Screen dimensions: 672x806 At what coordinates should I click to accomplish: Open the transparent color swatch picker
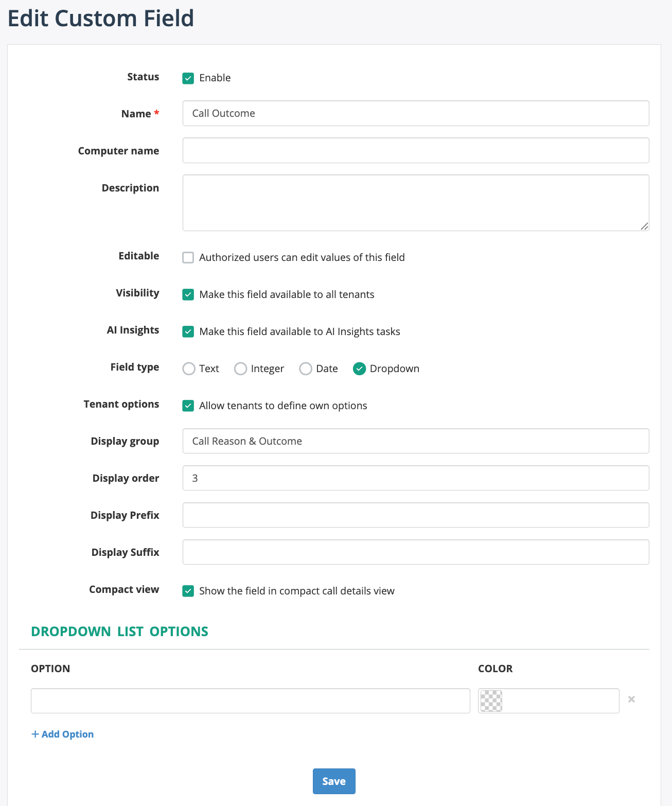[491, 700]
